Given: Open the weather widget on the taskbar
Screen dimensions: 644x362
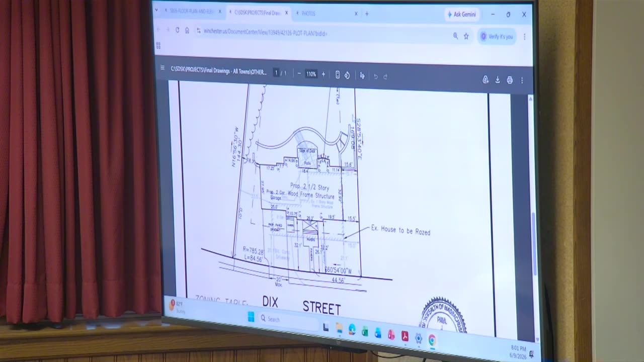Looking at the screenshot, I should click(178, 306).
